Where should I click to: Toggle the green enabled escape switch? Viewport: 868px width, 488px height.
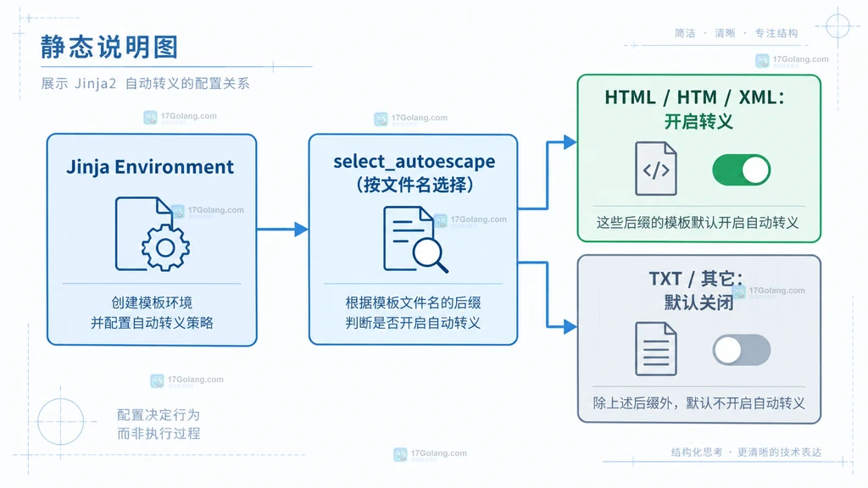click(x=741, y=169)
